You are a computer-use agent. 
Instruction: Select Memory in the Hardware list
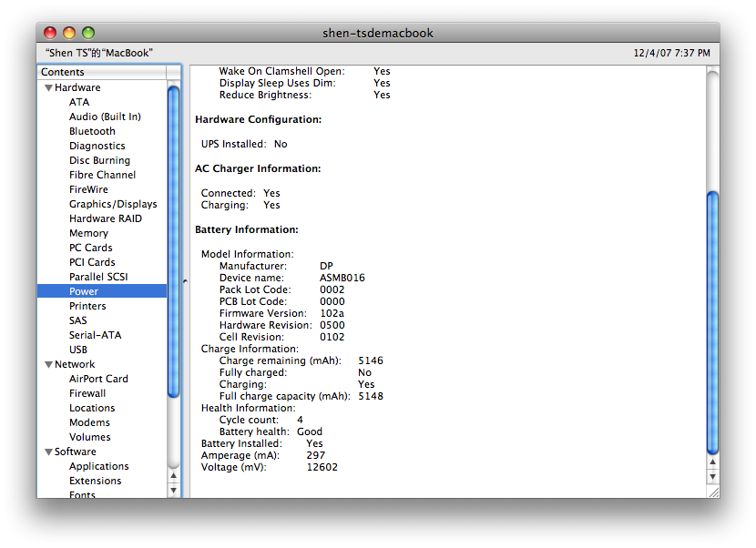pyautogui.click(x=88, y=233)
